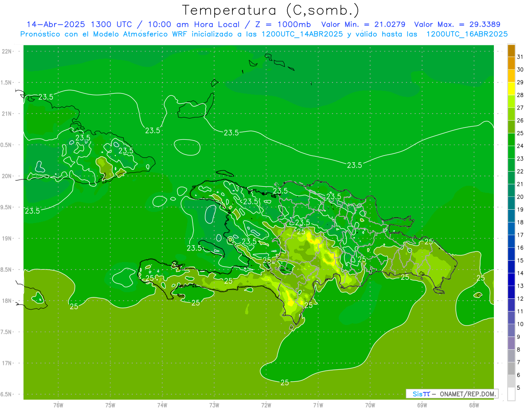532x411 pixels.
Task: Click the "10:00 am Hora Local" text
Action: pyautogui.click(x=193, y=24)
